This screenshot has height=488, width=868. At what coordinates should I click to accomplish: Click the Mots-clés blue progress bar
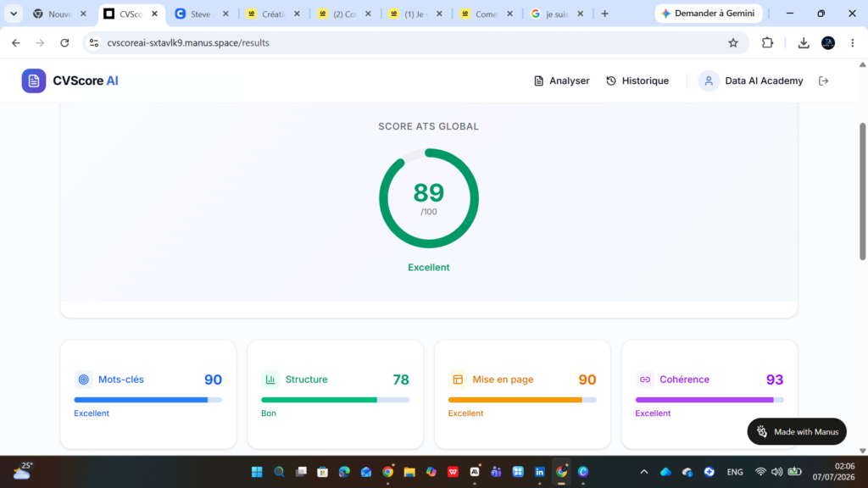[x=147, y=400]
